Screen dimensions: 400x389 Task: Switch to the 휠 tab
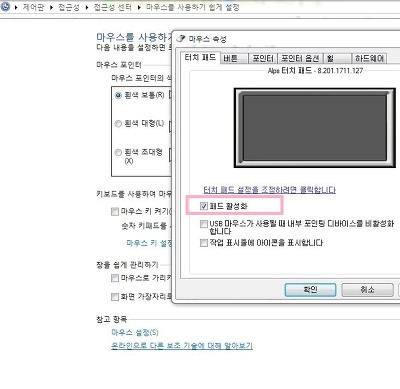pyautogui.click(x=337, y=59)
